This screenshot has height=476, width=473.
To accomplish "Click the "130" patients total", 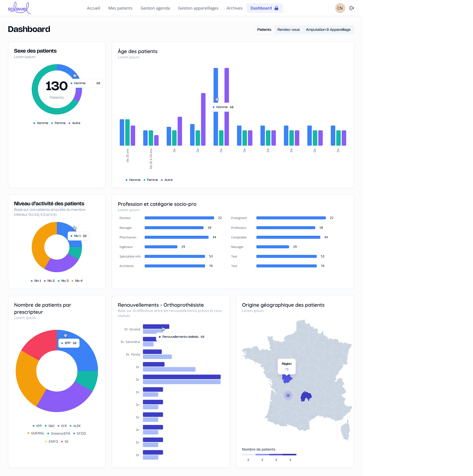I will click(x=57, y=86).
